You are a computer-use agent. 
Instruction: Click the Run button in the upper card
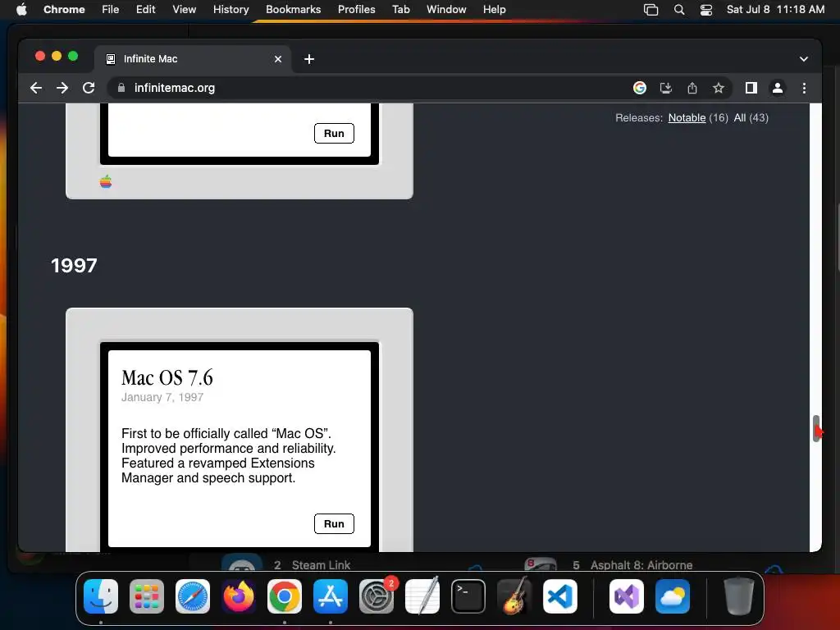pos(334,134)
